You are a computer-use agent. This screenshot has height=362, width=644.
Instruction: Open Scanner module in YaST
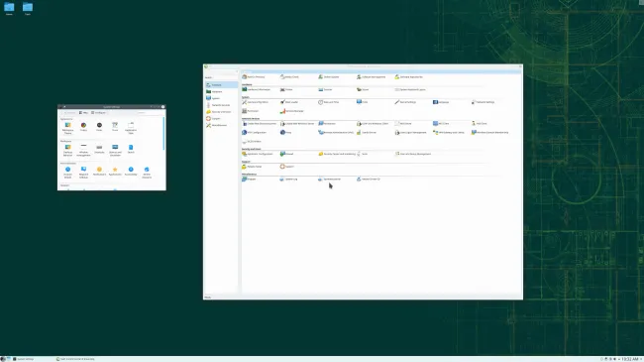click(x=325, y=89)
